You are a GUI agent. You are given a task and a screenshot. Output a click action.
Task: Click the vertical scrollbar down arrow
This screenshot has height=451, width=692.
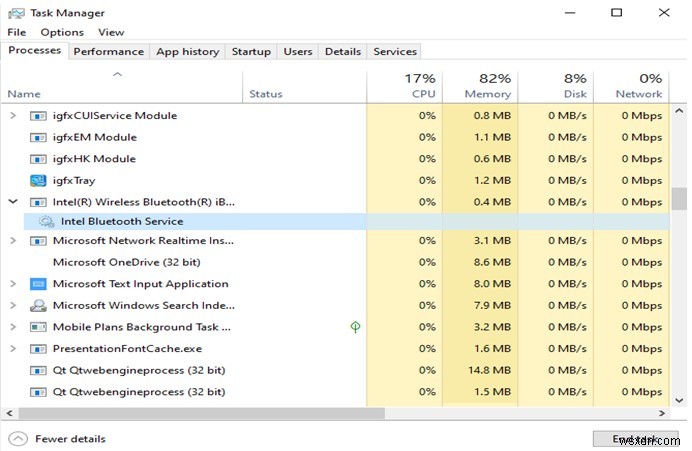pyautogui.click(x=679, y=400)
